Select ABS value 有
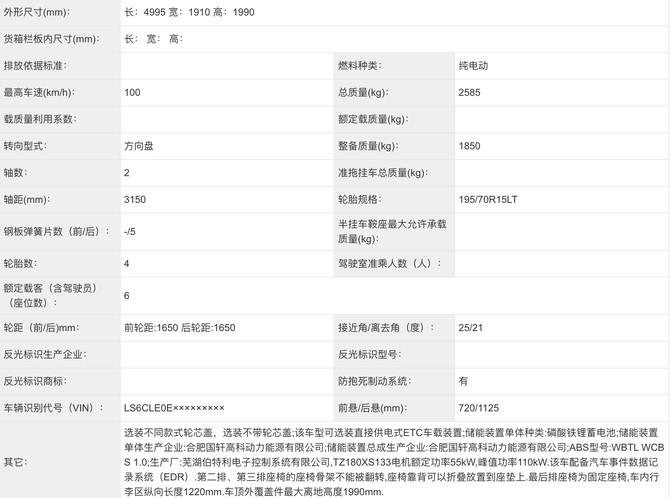The height and width of the screenshot is (498, 672). tap(463, 381)
